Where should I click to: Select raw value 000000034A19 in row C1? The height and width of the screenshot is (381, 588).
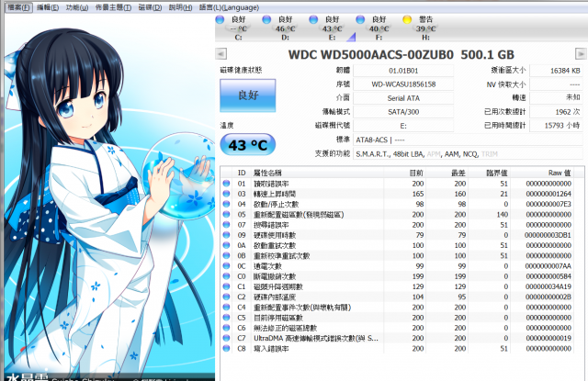(548, 286)
